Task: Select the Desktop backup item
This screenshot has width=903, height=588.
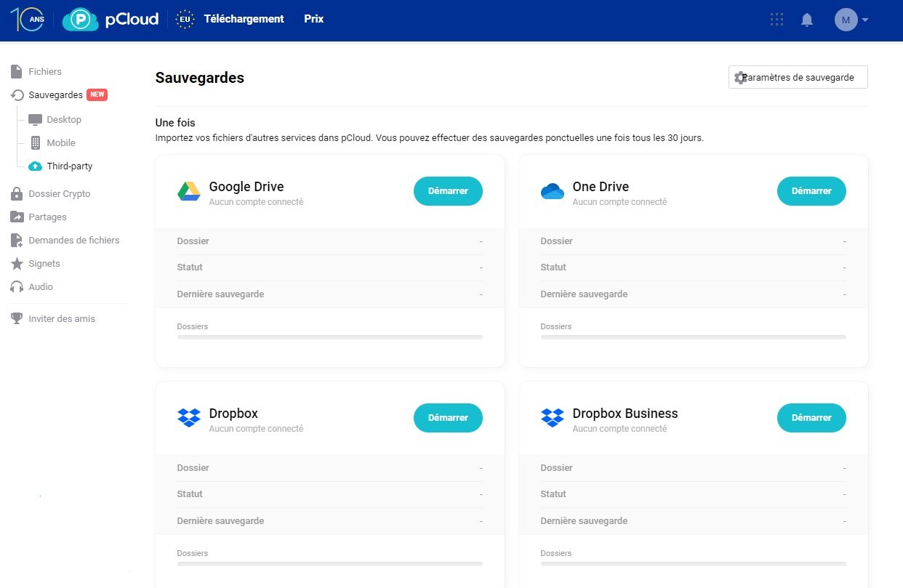Action: point(64,119)
